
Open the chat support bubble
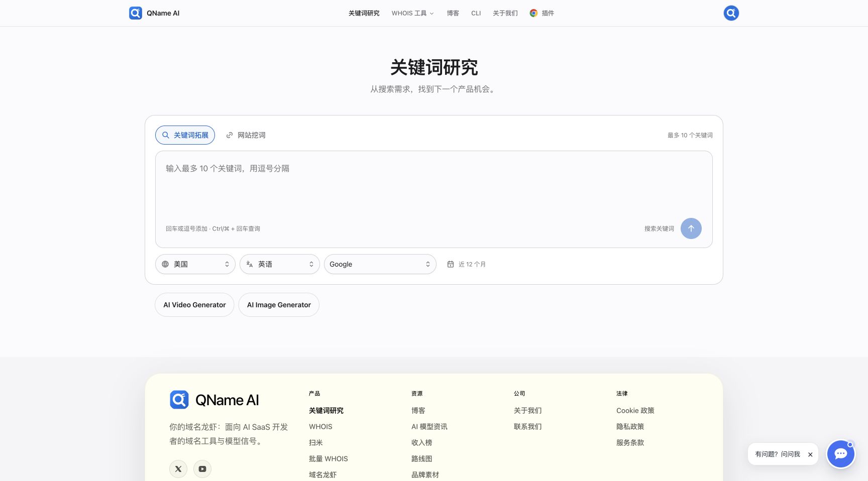click(x=840, y=454)
